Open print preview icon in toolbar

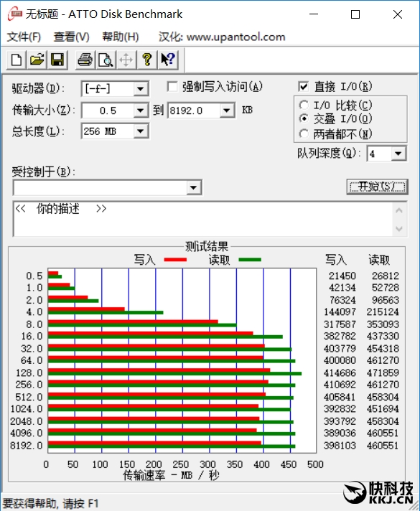pyautogui.click(x=106, y=60)
